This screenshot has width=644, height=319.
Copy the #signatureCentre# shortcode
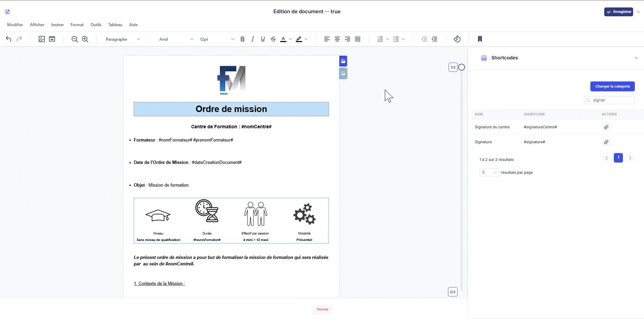pyautogui.click(x=606, y=127)
